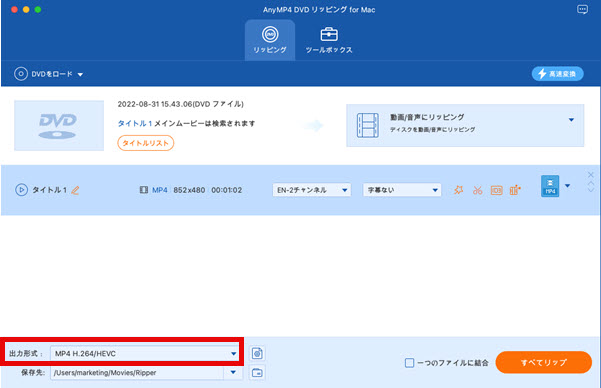Click the enhance video icon
This screenshot has height=388, width=601.
click(x=515, y=190)
